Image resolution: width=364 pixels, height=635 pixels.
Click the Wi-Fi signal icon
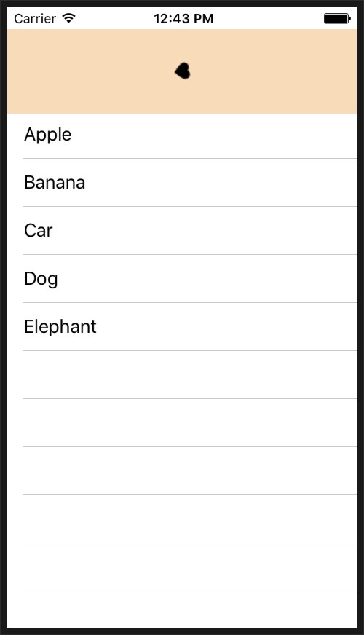pyautogui.click(x=69, y=18)
